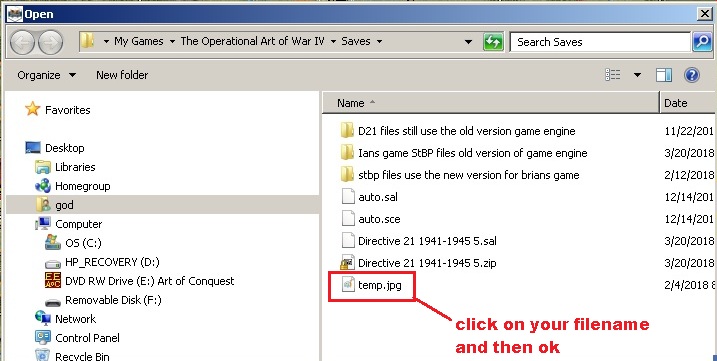Click the New folder button
Screen dimensions: 717x361
(122, 75)
